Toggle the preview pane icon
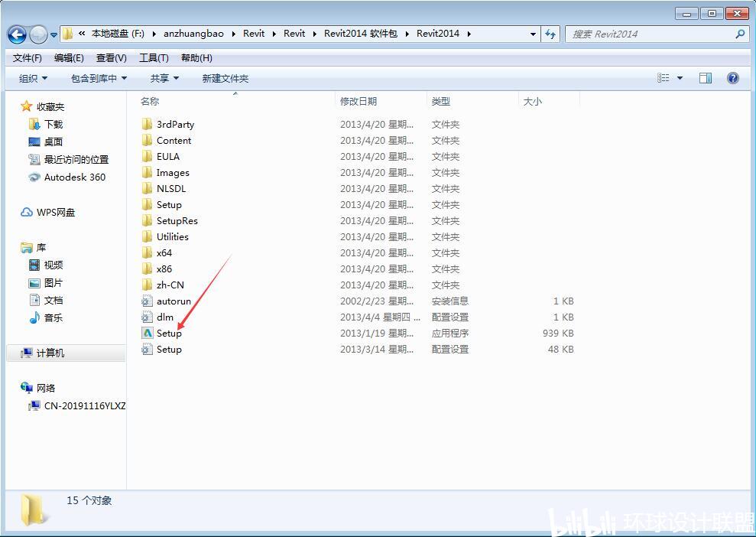This screenshot has width=756, height=537. click(x=706, y=78)
